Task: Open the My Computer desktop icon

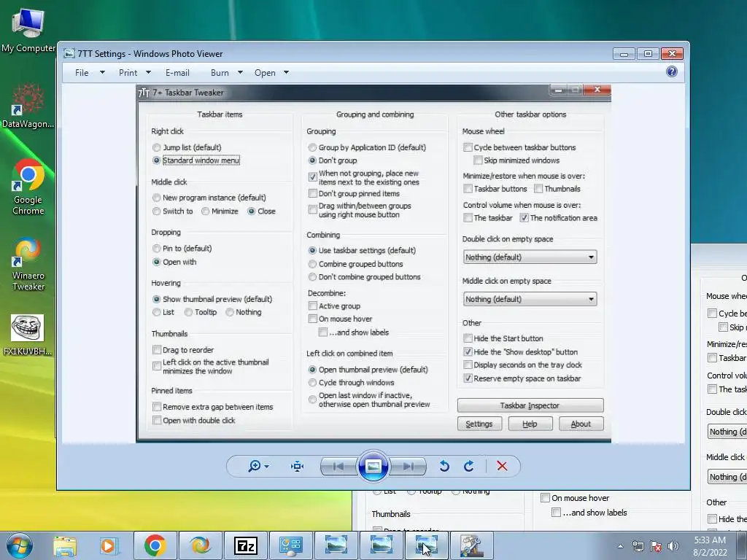Action: click(28, 30)
